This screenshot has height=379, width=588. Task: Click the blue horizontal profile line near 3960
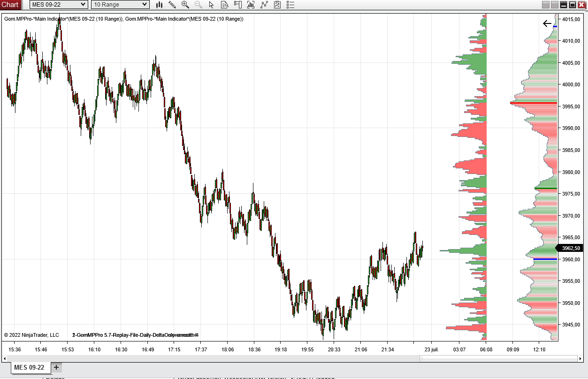coord(545,259)
